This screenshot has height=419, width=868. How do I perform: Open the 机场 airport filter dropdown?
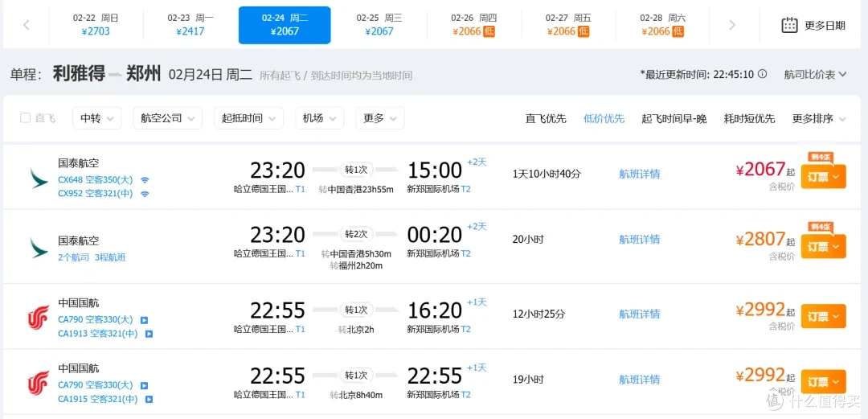click(319, 118)
